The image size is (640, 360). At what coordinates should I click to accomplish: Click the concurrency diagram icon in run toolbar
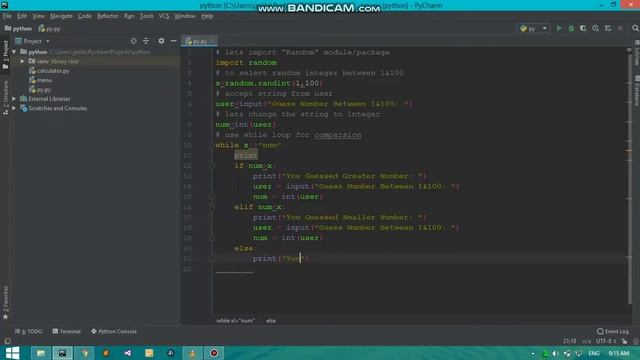tap(608, 28)
